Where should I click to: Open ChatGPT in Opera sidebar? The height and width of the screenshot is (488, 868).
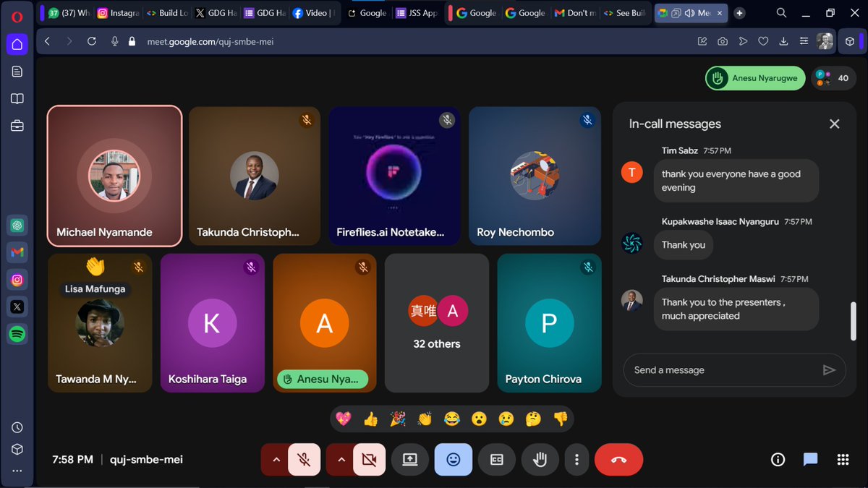click(17, 226)
